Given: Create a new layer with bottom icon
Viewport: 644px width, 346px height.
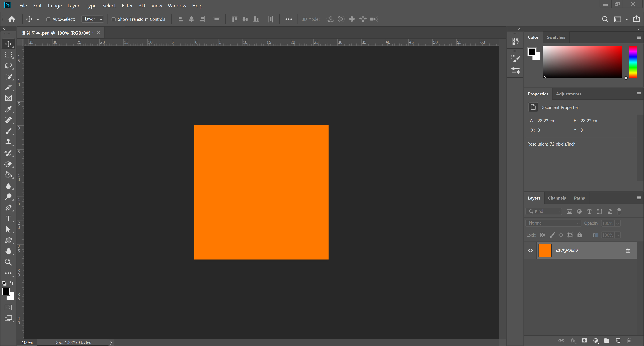Looking at the screenshot, I should click(618, 340).
